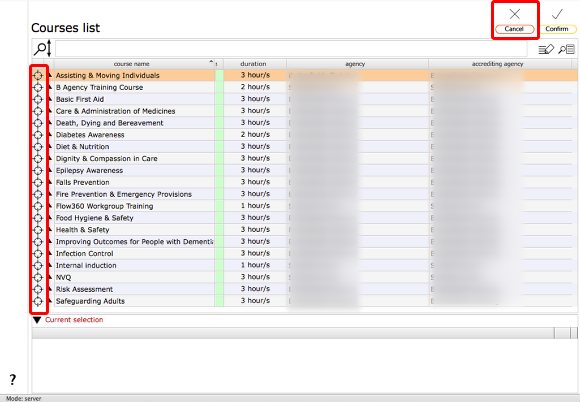Screen dimensions: 580x402
Task: Sort by agency column header
Action: tap(355, 64)
